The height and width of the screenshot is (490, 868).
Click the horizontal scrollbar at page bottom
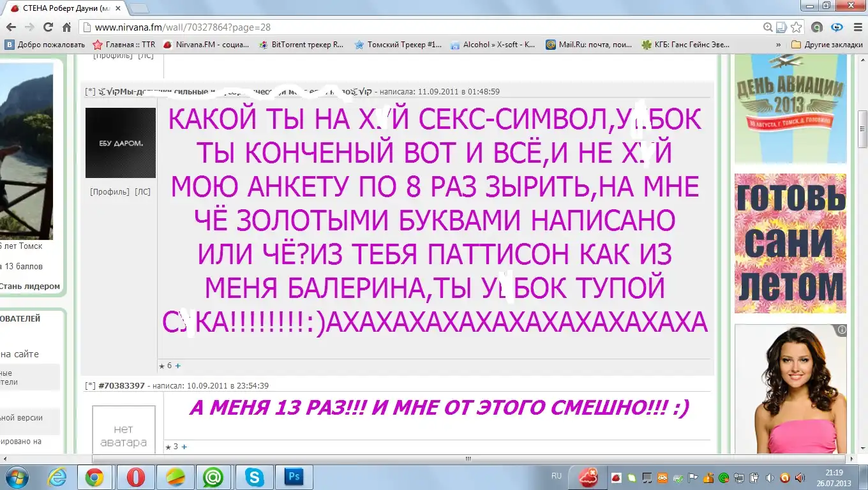[x=469, y=459]
